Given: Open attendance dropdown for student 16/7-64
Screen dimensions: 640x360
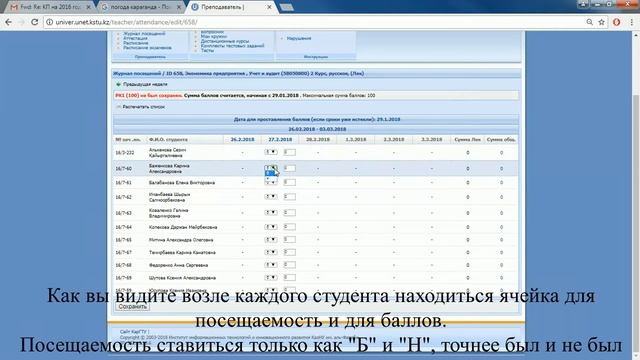Looking at the screenshot, I should pos(271,227).
